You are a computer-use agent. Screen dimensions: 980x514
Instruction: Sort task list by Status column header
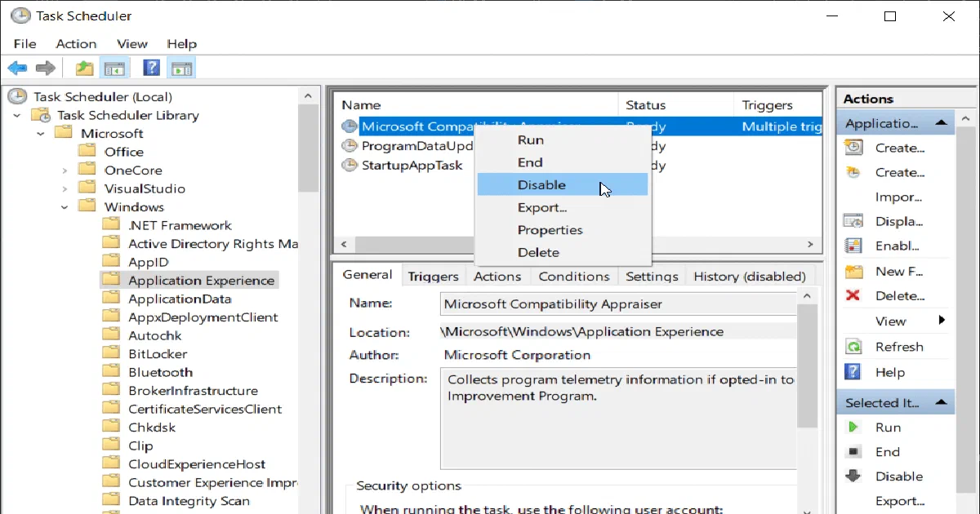point(677,104)
